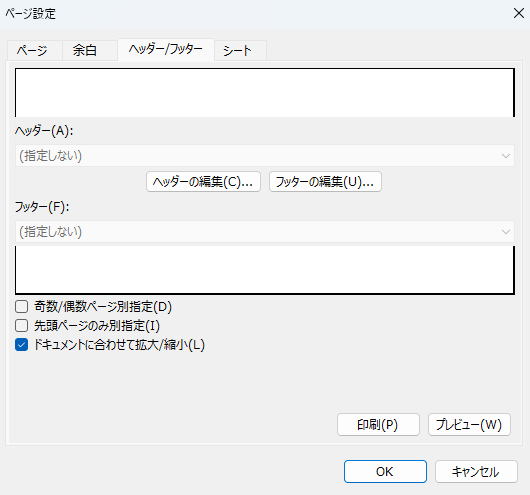This screenshot has height=495, width=530.
Task: Go to the シート tab
Action: tap(240, 50)
